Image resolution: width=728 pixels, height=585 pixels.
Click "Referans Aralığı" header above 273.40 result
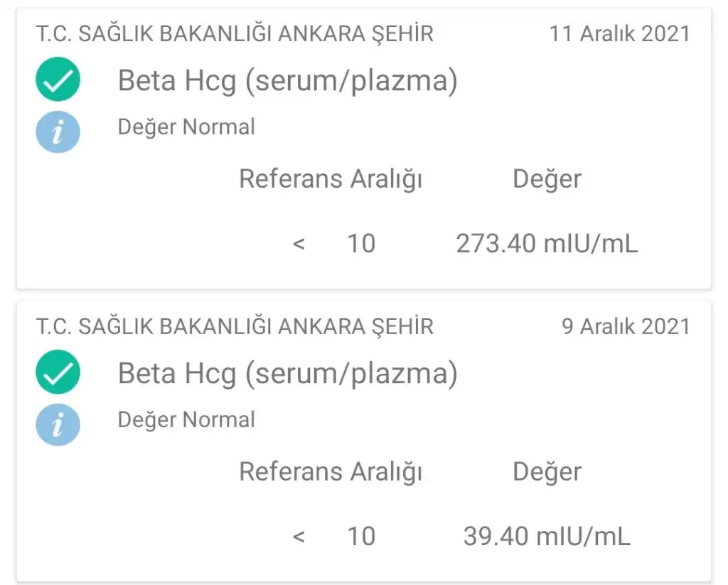coord(331,178)
